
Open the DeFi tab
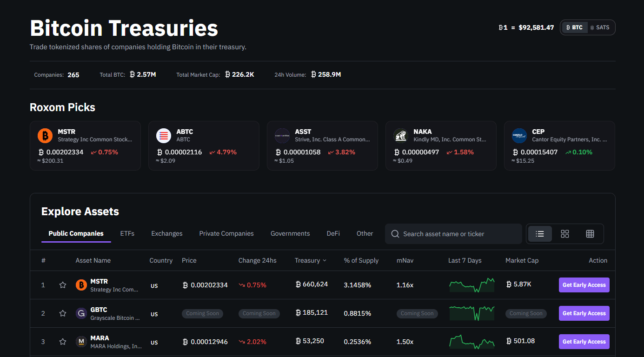(x=333, y=233)
